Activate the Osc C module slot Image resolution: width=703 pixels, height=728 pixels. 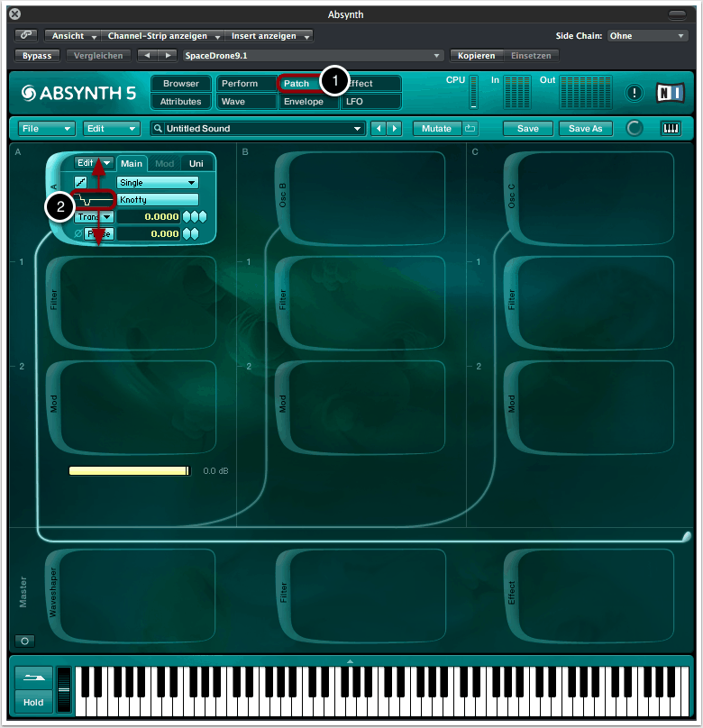point(589,198)
